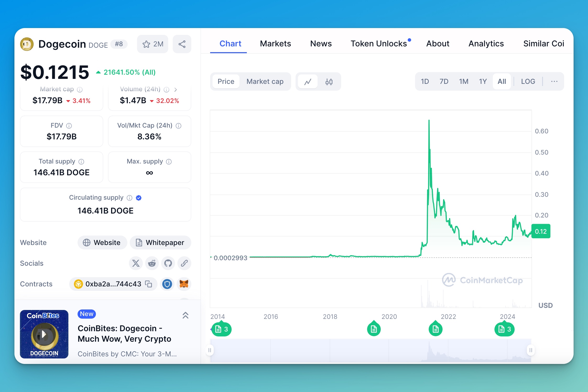Open the Whitepaper link
Screen dimensions: 588x392
coord(160,243)
